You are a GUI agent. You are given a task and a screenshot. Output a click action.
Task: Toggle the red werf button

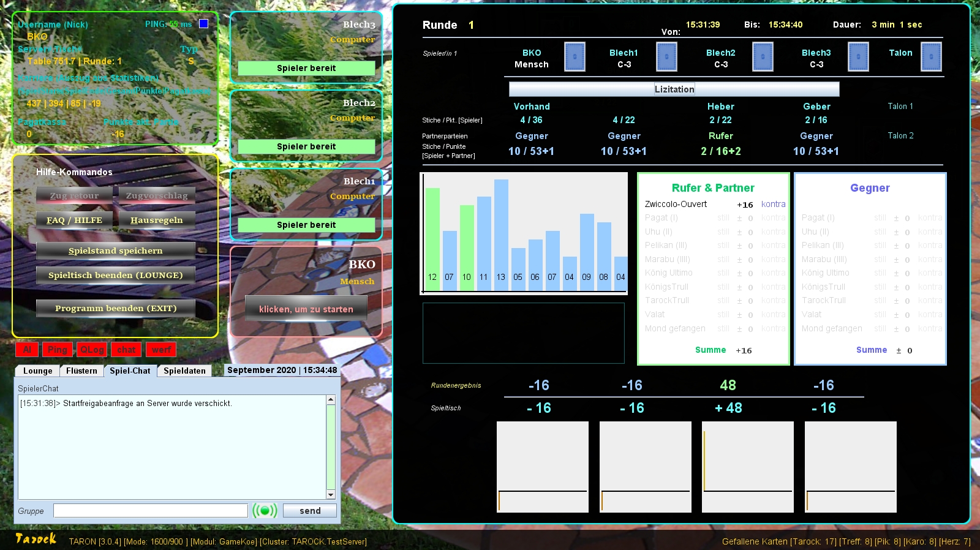161,350
